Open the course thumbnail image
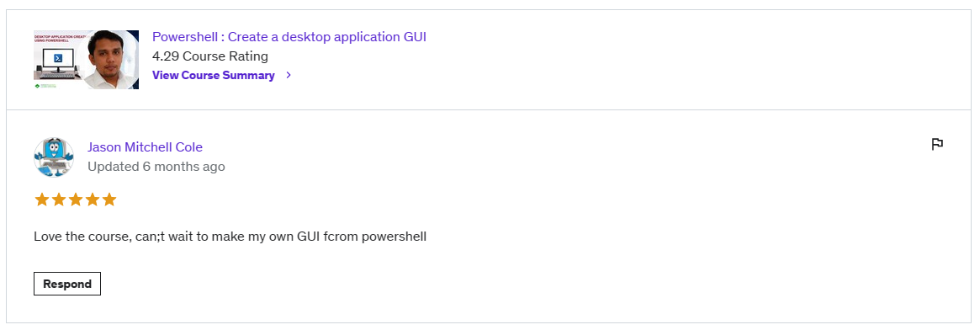 pos(87,60)
